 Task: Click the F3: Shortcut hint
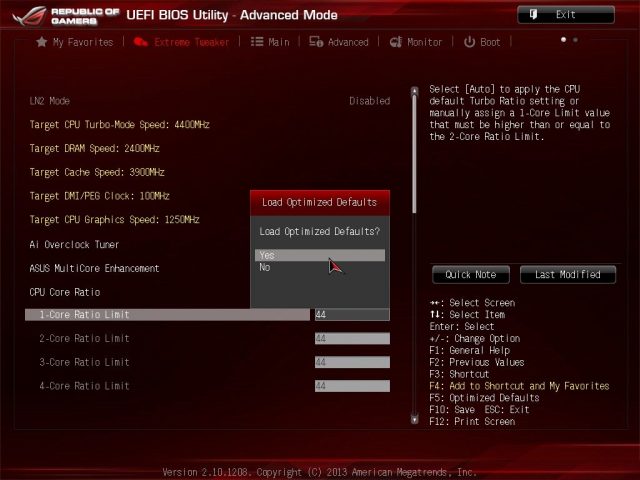459,374
